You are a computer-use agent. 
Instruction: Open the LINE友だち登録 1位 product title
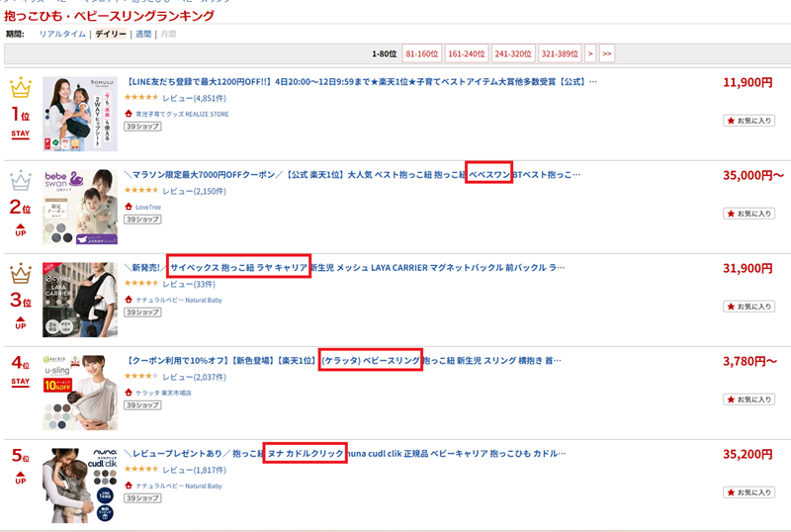[x=361, y=82]
